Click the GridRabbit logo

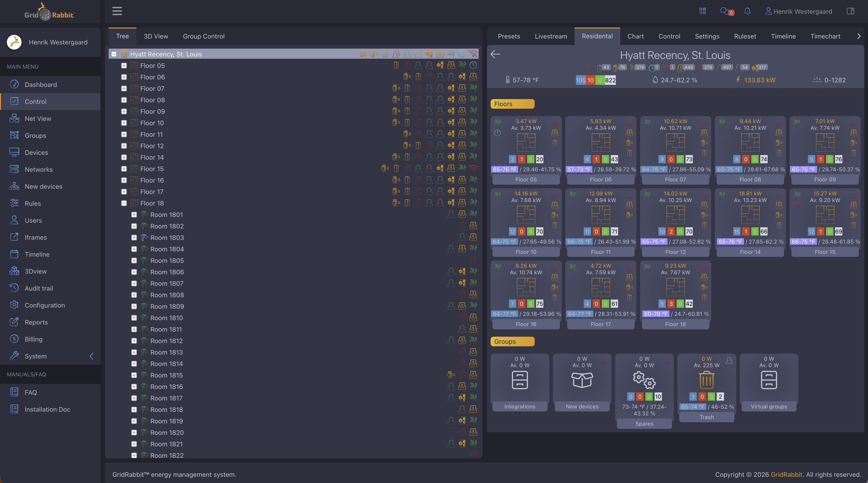(x=50, y=12)
